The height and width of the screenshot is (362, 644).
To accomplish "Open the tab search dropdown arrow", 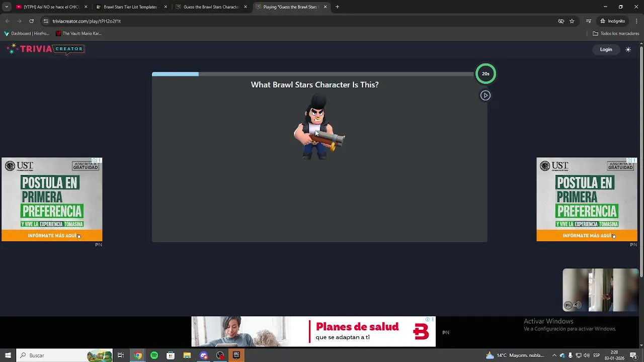I will pyautogui.click(x=7, y=7).
